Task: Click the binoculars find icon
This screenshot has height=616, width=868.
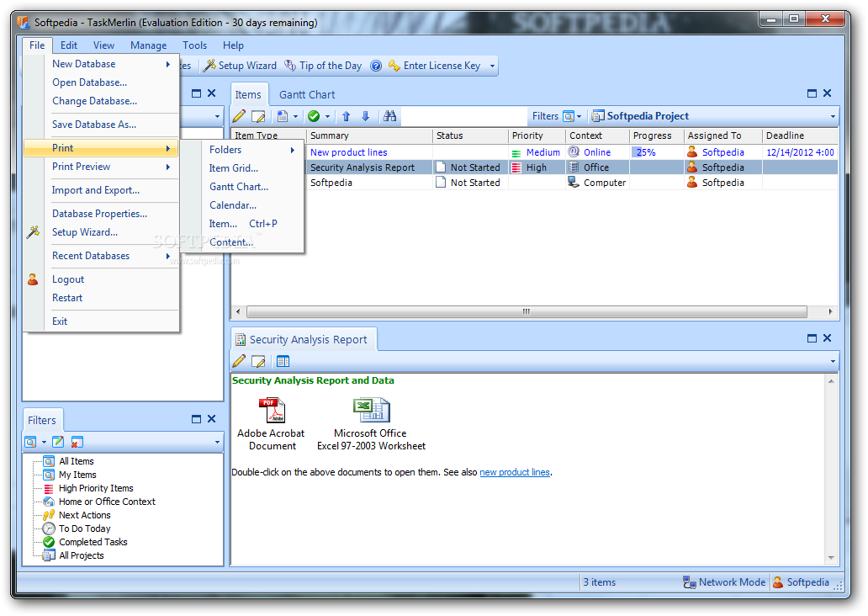Action: (x=389, y=116)
